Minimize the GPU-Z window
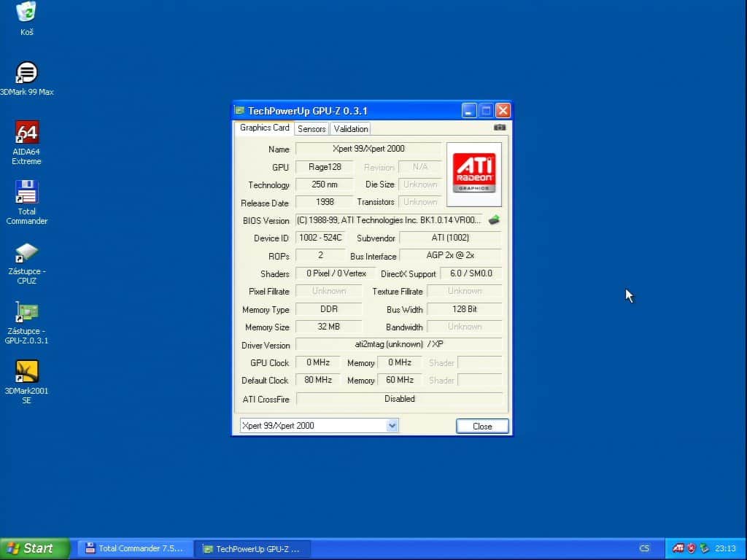The height and width of the screenshot is (560, 747). [x=469, y=111]
